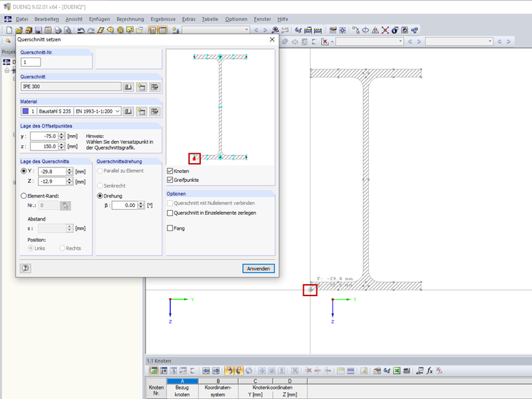The image size is (532, 399).
Task: Open the rightmost combo box in second toolbar
Action: [x=490, y=41]
